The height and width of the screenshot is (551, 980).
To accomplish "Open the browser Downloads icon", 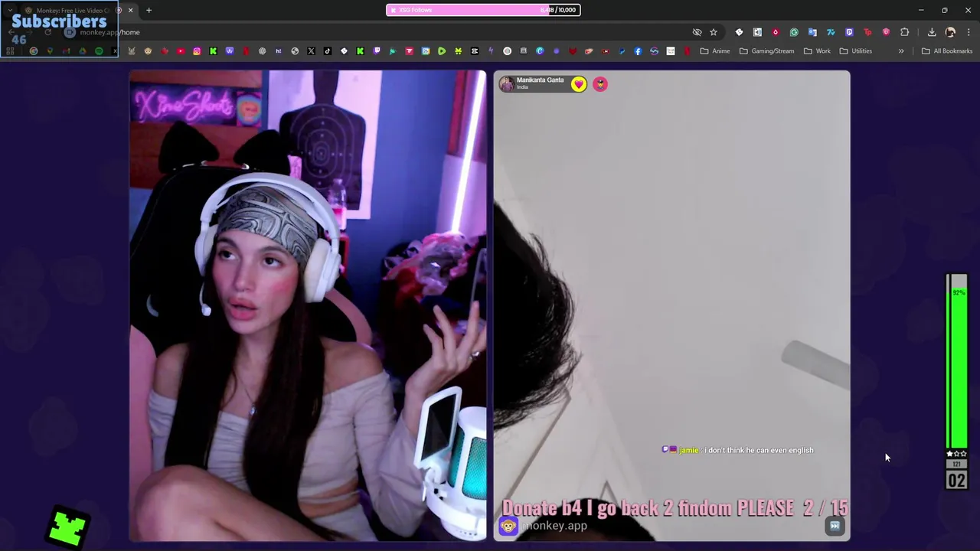I will pos(932,32).
